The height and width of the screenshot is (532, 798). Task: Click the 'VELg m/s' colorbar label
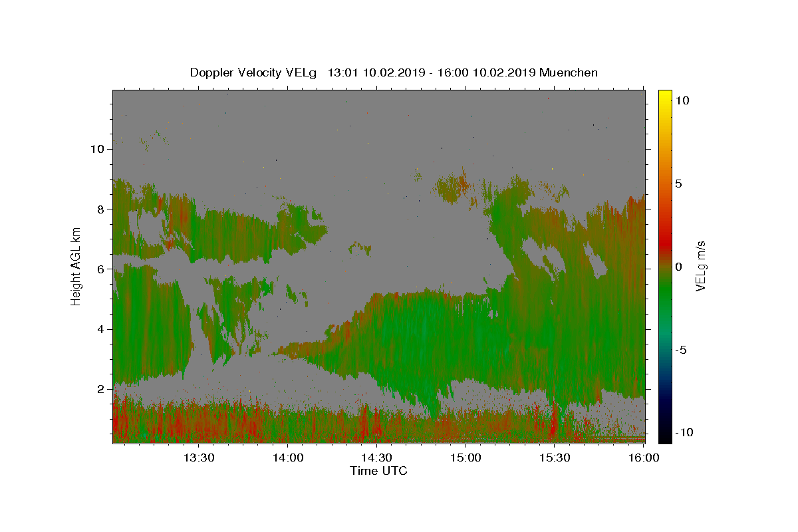pyautogui.click(x=700, y=267)
